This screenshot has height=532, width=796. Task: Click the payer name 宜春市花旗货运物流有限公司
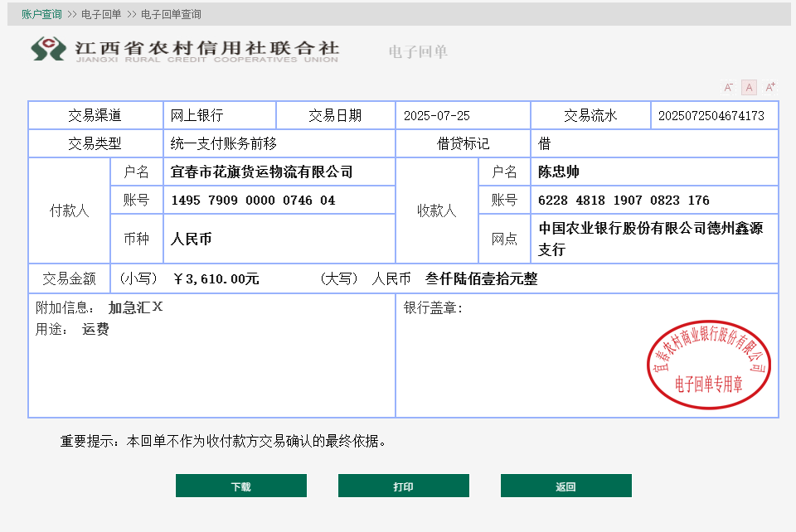click(x=261, y=172)
